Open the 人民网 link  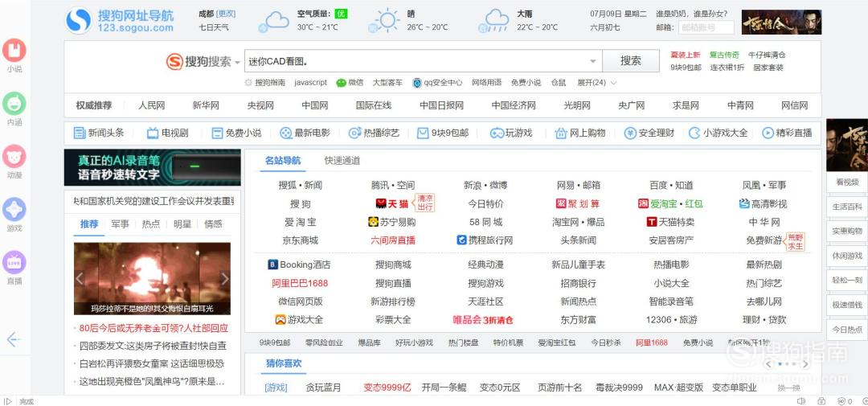click(x=152, y=105)
